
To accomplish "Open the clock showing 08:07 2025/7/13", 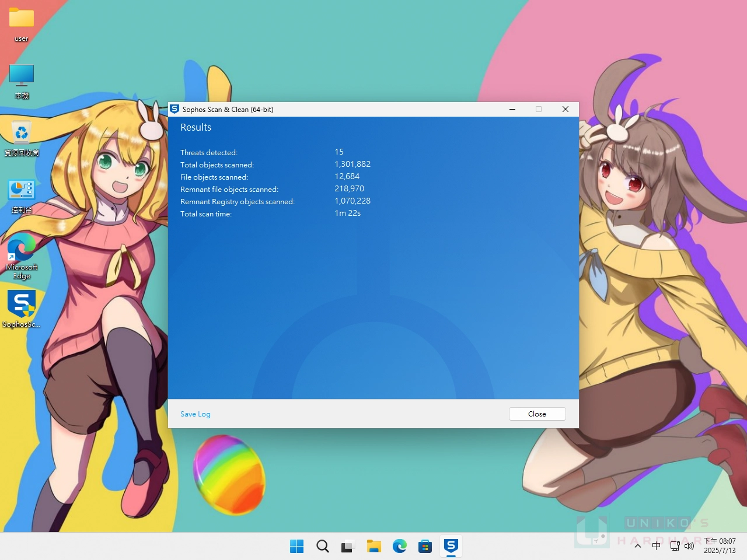I will [x=720, y=546].
